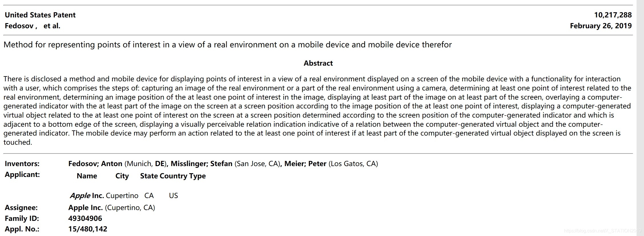
Task: Click italic Apple Inc. in the applicant row
Action: coord(87,196)
